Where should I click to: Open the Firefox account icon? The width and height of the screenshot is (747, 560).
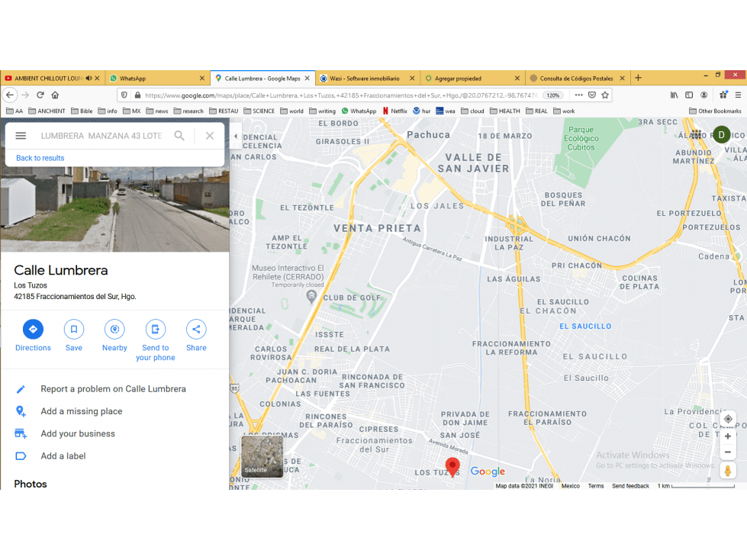[x=704, y=95]
